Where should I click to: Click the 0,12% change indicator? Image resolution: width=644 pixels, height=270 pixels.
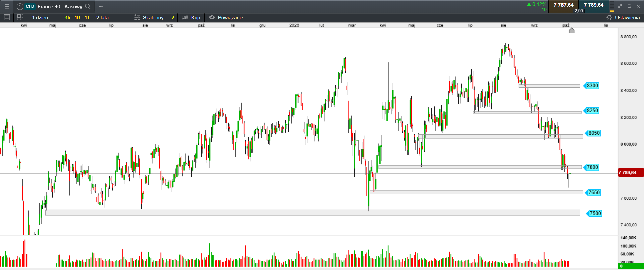click(537, 4)
